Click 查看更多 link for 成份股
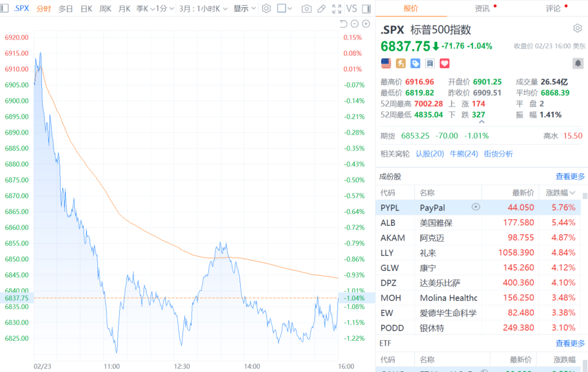Viewport: 588px width, 372px height. click(570, 177)
